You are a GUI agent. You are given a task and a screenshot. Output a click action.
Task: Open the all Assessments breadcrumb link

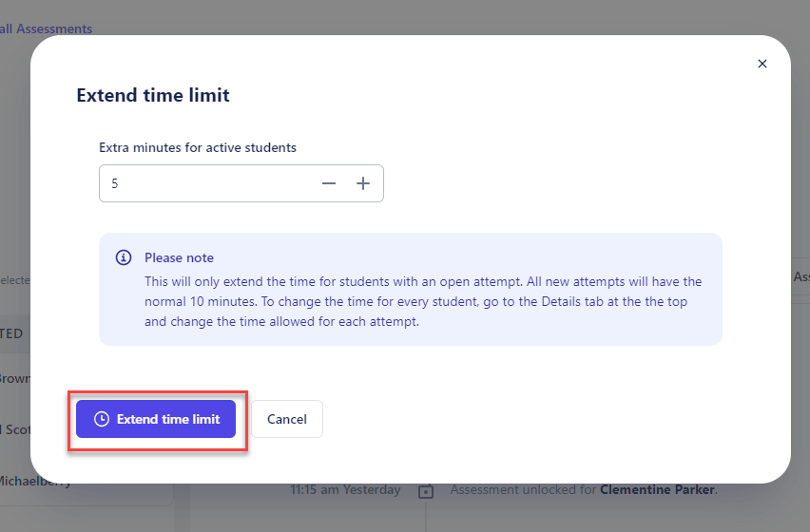tap(46, 28)
